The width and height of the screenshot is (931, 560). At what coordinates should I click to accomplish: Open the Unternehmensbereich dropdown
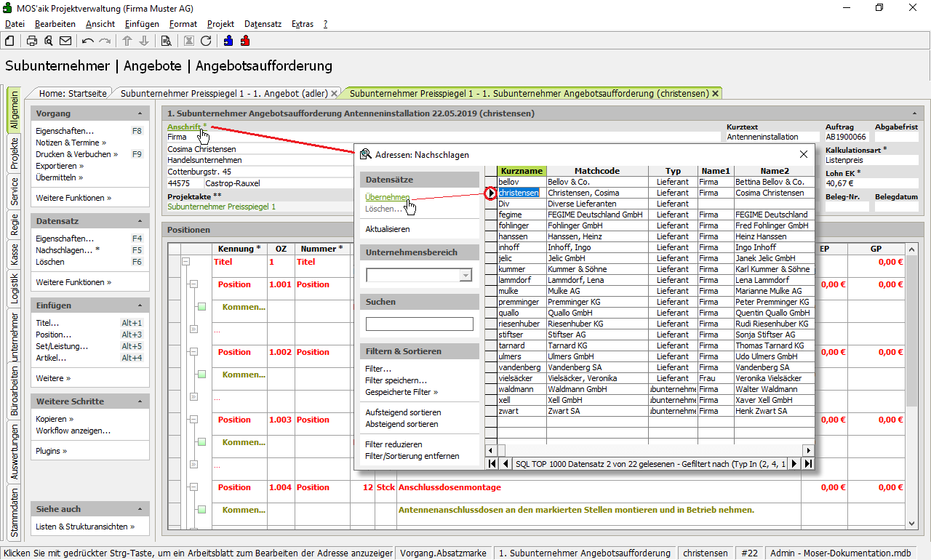coord(465,275)
